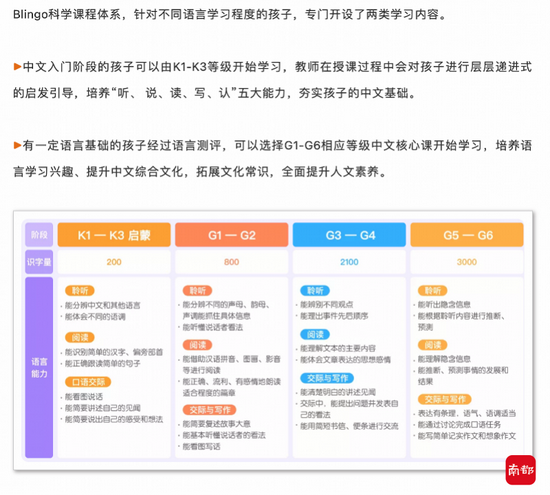The width and height of the screenshot is (550, 495).
Task: Click the '2100' character count value
Action: pos(349,262)
